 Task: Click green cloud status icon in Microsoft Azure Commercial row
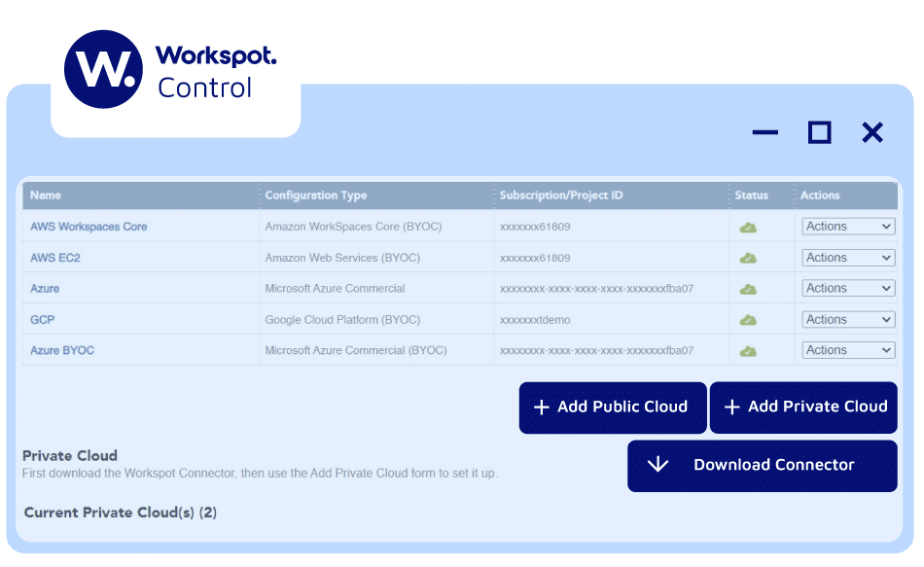[x=748, y=290]
